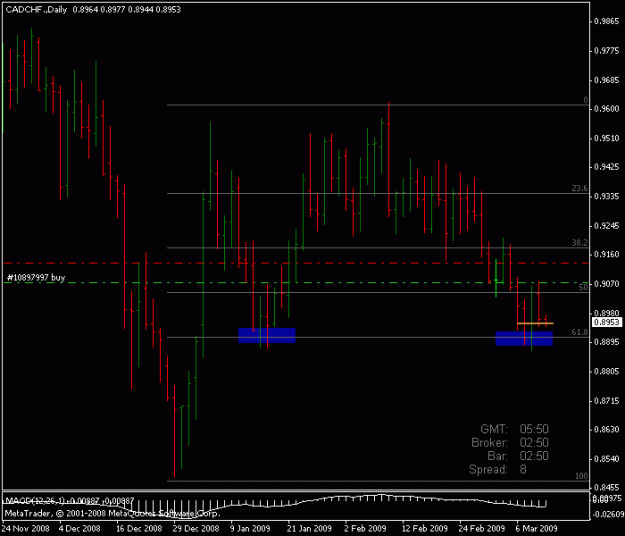Click the 4 Dec 2008 date label
Image resolution: width=625 pixels, height=536 pixels.
pos(80,529)
